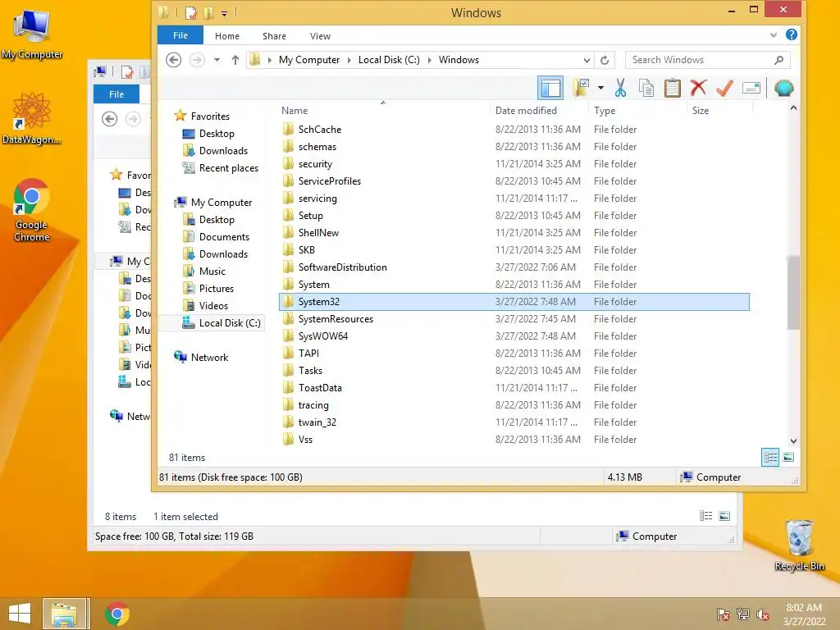Expand the ribbon with the chevron
840x630 pixels.
pos(773,35)
